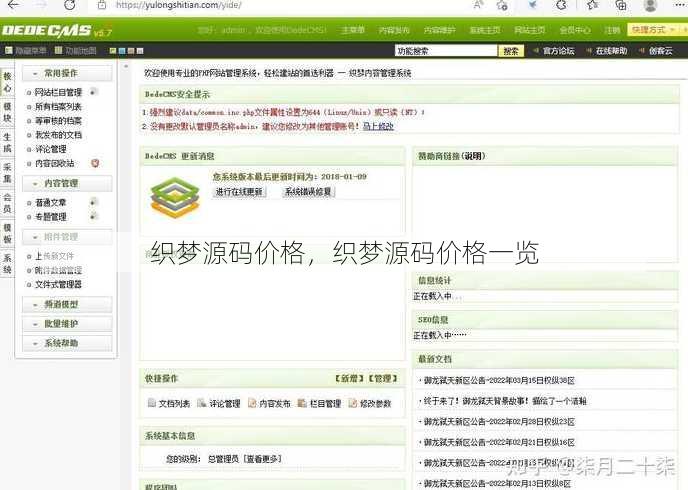This screenshot has width=688, height=490.
Task: Click the 系统错误修复 button
Action: (308, 192)
